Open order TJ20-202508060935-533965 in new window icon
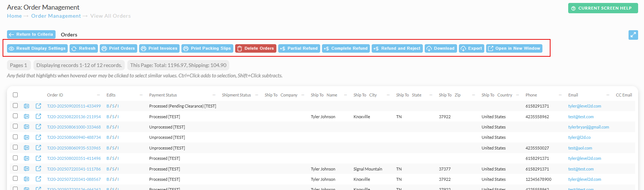 [38, 148]
